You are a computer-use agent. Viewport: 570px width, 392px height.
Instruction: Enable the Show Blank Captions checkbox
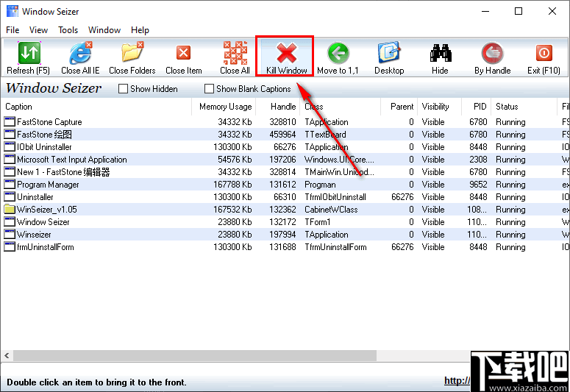209,89
